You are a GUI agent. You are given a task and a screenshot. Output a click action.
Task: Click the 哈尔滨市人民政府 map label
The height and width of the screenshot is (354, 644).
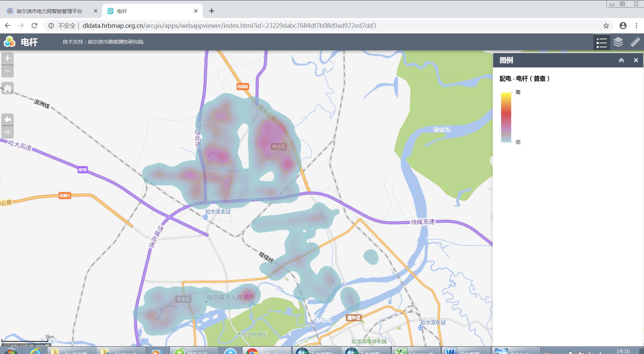[x=231, y=297]
